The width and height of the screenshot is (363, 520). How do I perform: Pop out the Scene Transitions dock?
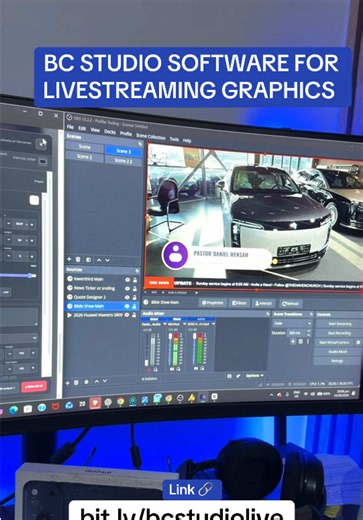311,314
